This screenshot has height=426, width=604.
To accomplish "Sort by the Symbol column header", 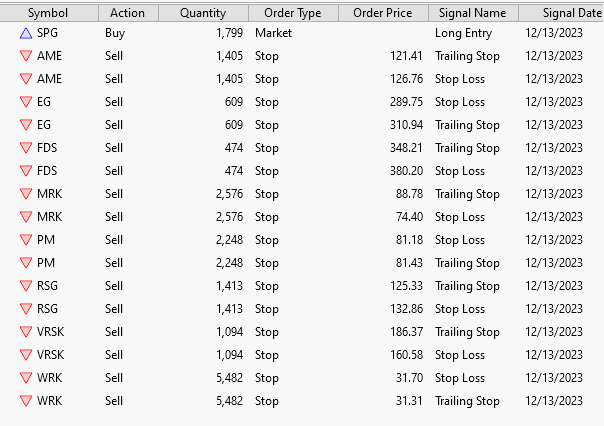I will click(x=48, y=13).
